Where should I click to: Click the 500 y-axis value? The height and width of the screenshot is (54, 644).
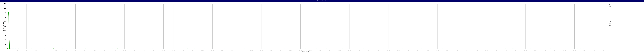pos(5,4)
